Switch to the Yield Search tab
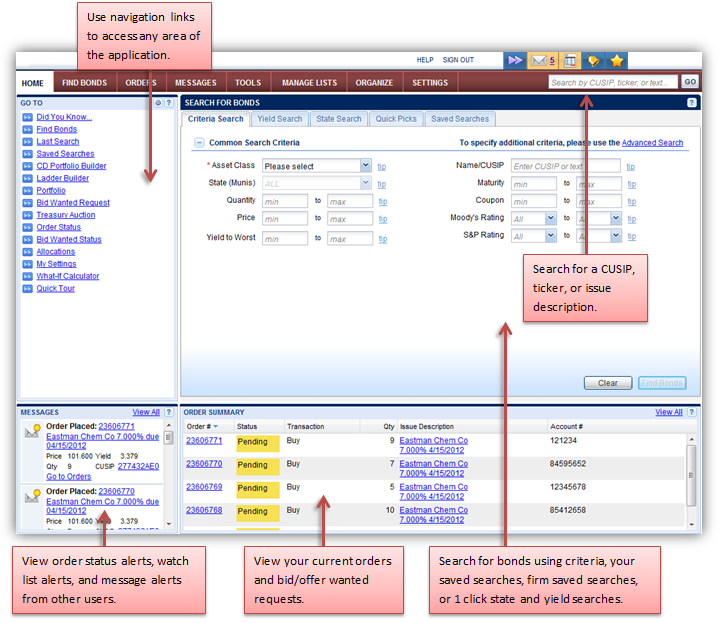The image size is (721, 623). pos(279,119)
